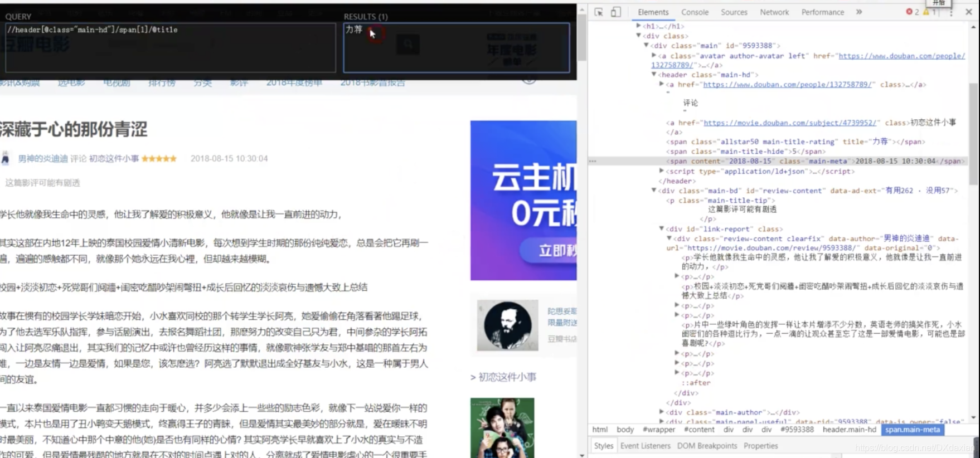Click the 云主机 advertisement banner image

coord(523,201)
